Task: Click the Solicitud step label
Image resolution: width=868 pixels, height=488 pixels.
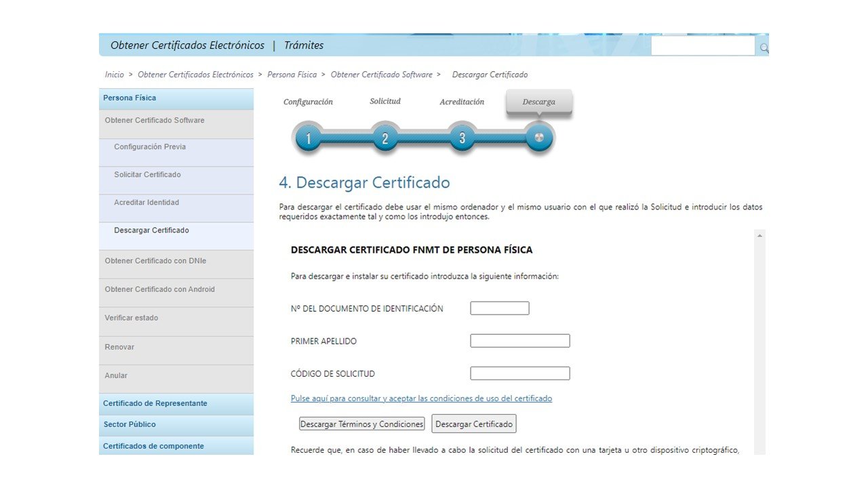Action: (385, 101)
